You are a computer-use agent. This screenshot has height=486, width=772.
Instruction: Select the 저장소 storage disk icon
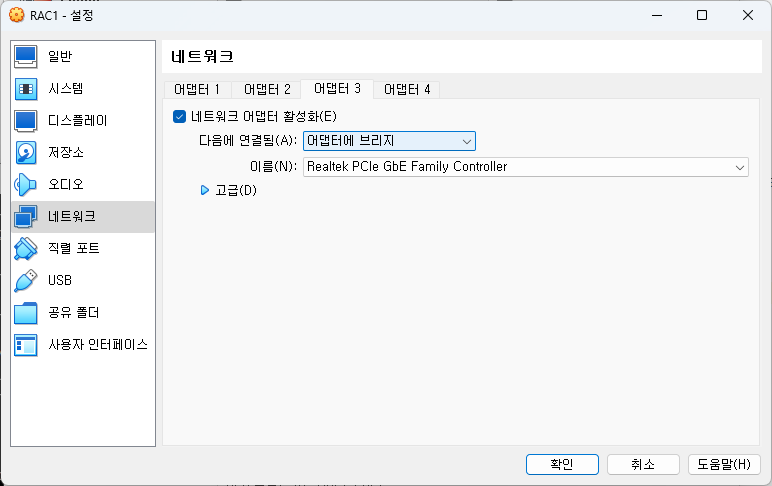click(26, 153)
